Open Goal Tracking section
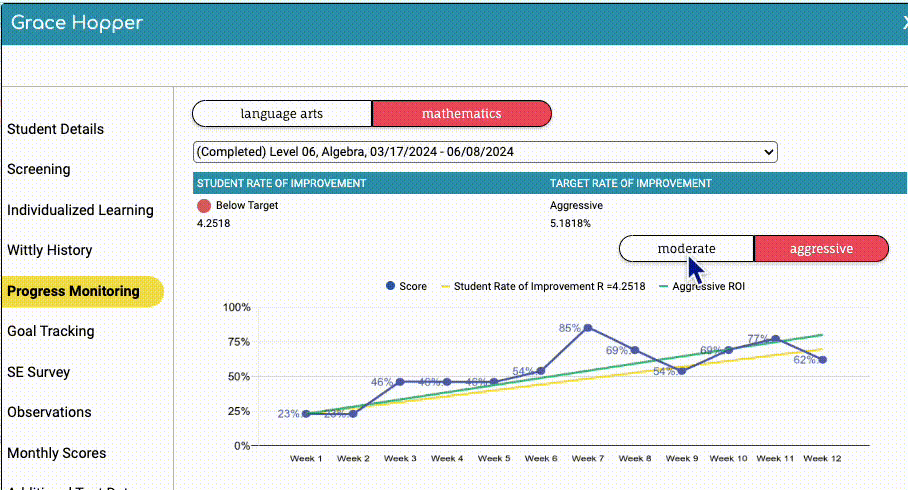908x490 pixels. click(x=51, y=331)
